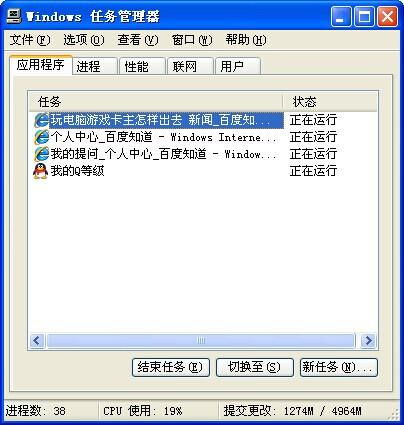The image size is (404, 425).
Task: Click the 新任务(N)... button
Action: 339,367
